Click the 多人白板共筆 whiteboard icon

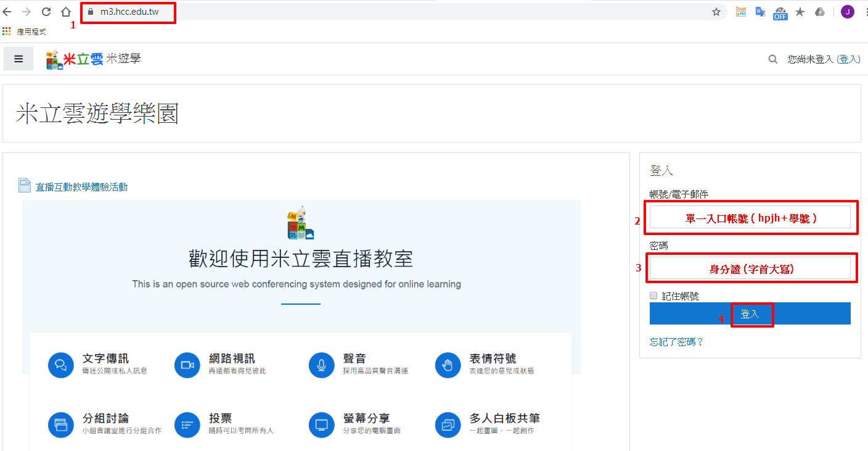(x=448, y=424)
